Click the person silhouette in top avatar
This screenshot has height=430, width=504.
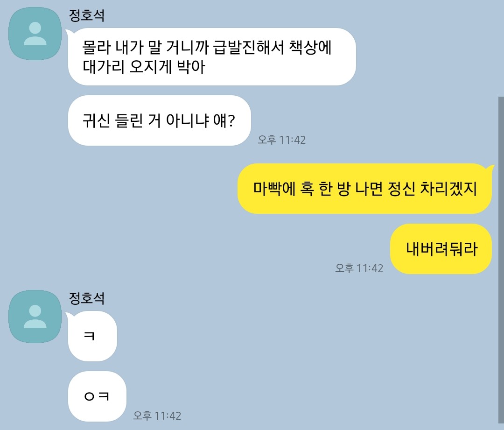[x=35, y=34]
